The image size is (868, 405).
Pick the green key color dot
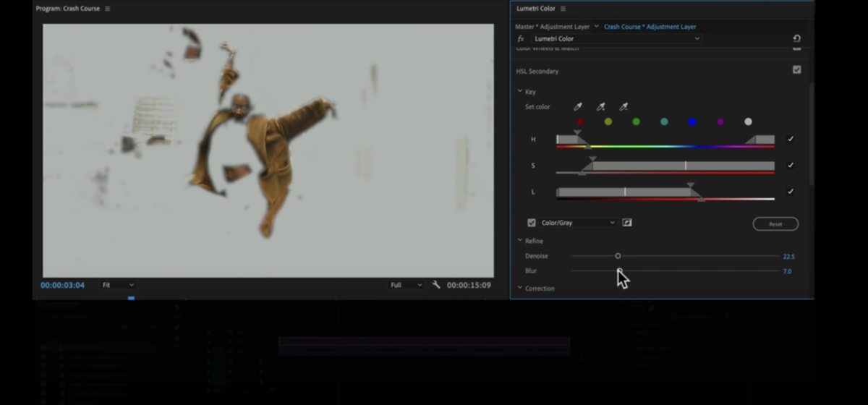(637, 122)
